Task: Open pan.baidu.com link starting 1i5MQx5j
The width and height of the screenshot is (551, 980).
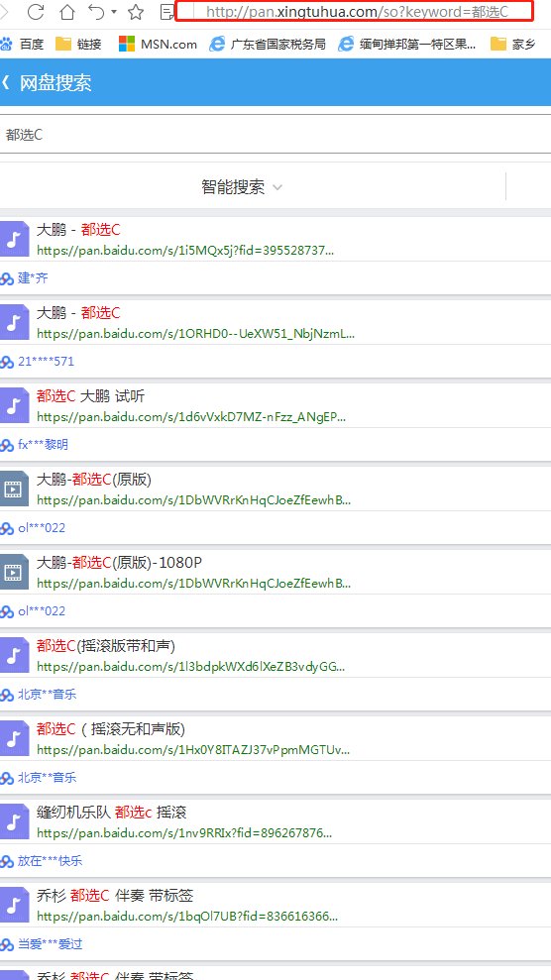Action: 185,251
